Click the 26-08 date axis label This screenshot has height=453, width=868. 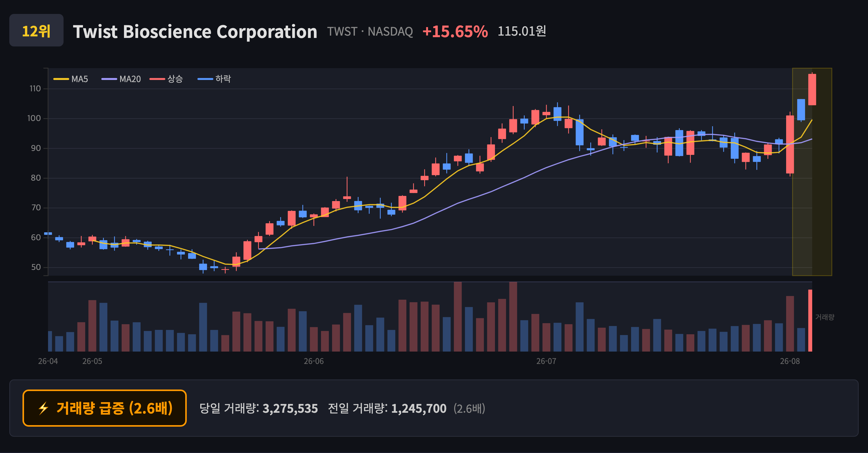click(790, 361)
